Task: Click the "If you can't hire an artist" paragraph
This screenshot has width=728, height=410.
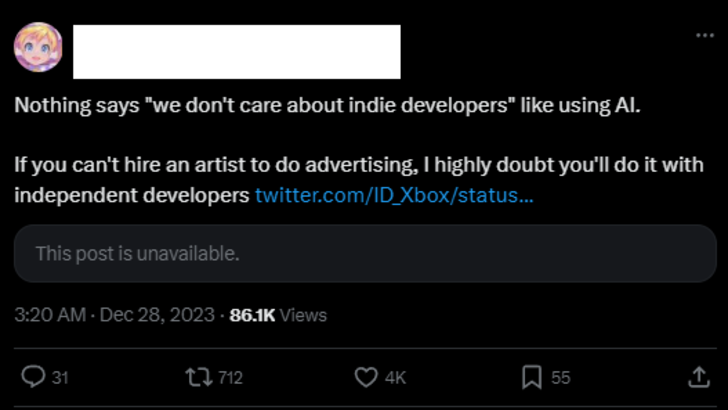Action: point(358,164)
